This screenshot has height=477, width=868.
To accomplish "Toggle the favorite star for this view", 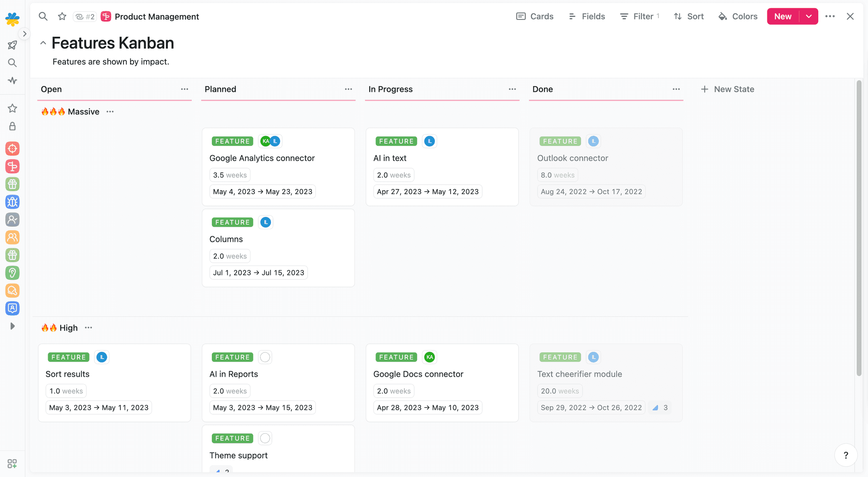I will pos(62,16).
